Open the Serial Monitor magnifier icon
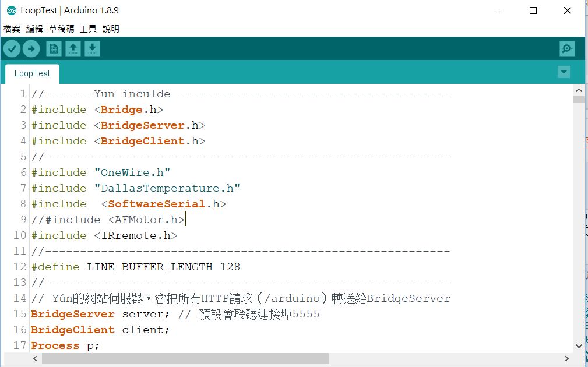The width and height of the screenshot is (588, 367). click(567, 49)
